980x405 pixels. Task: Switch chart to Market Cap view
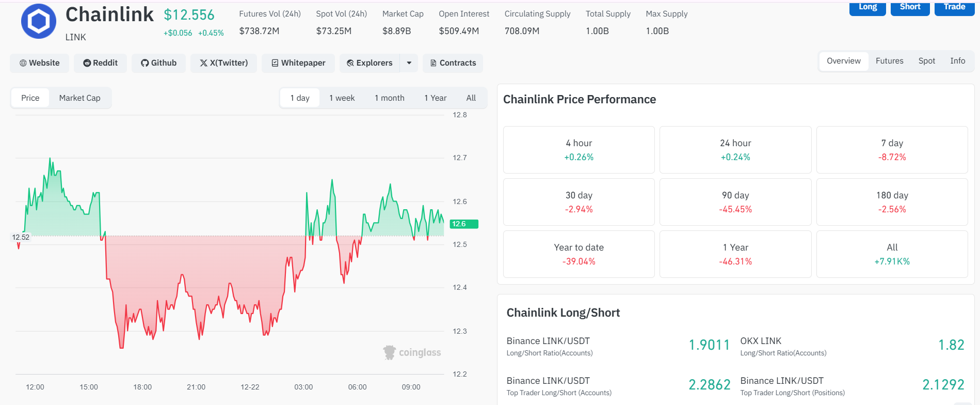coord(80,98)
